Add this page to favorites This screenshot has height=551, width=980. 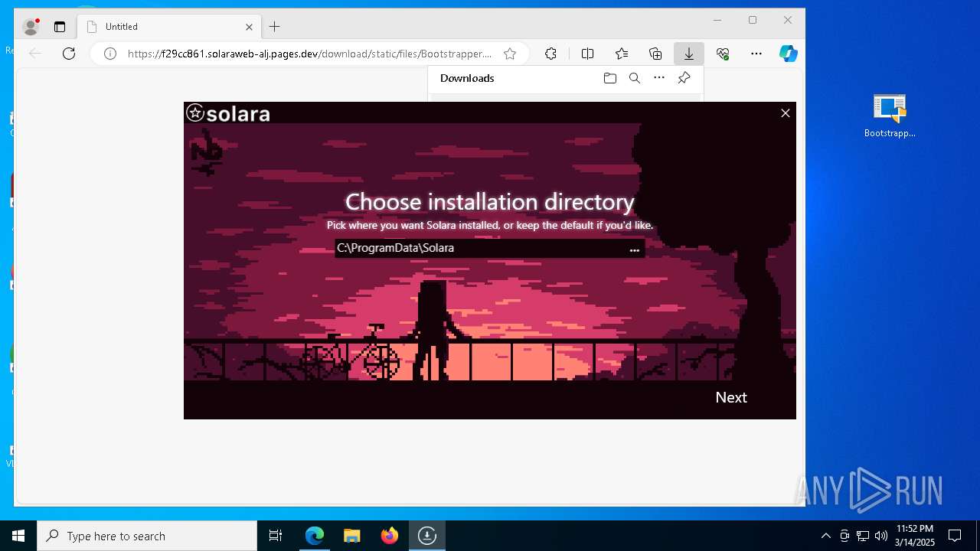click(510, 54)
